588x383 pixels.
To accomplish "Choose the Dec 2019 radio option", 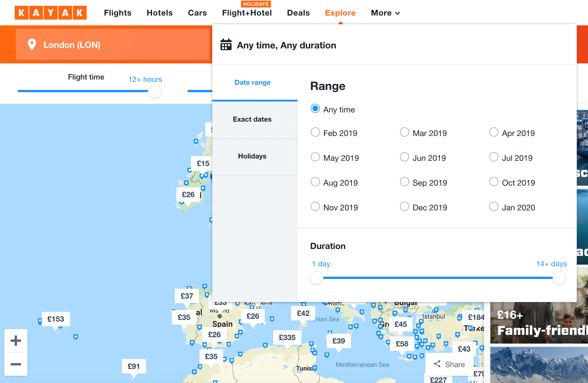I will 405,207.
